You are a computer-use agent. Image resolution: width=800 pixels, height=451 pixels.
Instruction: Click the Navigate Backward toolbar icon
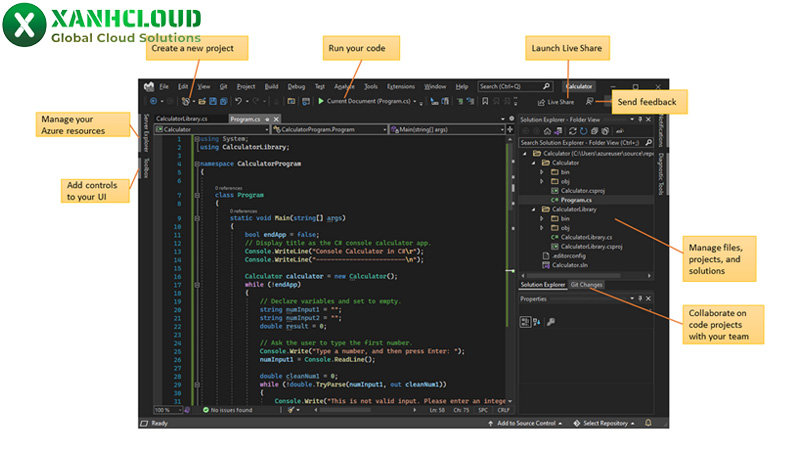point(153,102)
